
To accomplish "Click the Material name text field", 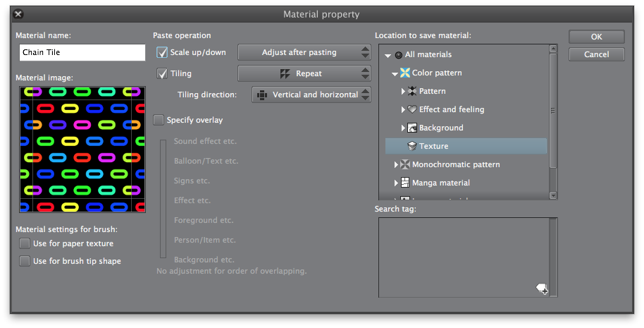I will [82, 52].
